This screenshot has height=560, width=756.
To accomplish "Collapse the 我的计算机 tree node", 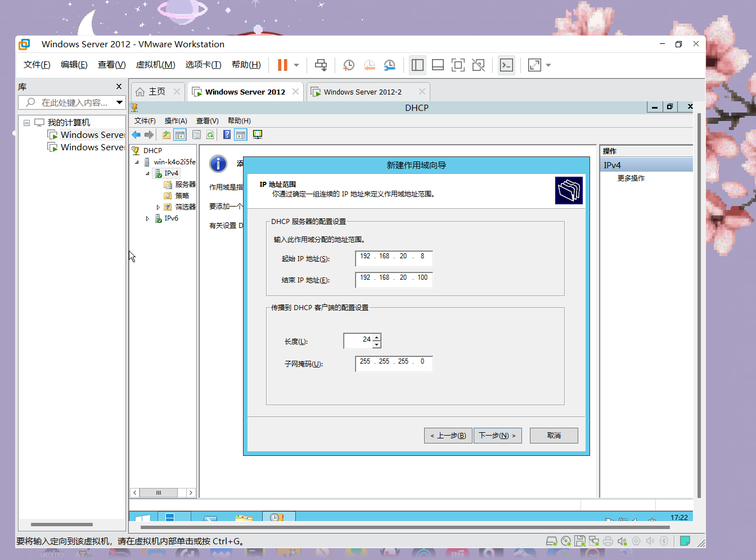I will [26, 123].
